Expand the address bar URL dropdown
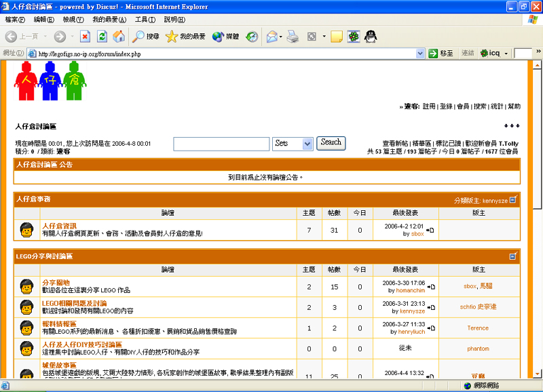 [x=421, y=54]
